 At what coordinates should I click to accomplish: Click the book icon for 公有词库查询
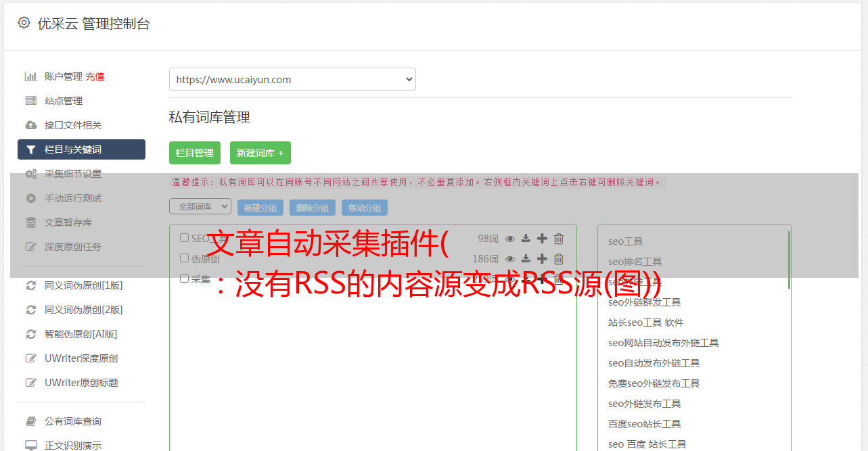[x=31, y=421]
